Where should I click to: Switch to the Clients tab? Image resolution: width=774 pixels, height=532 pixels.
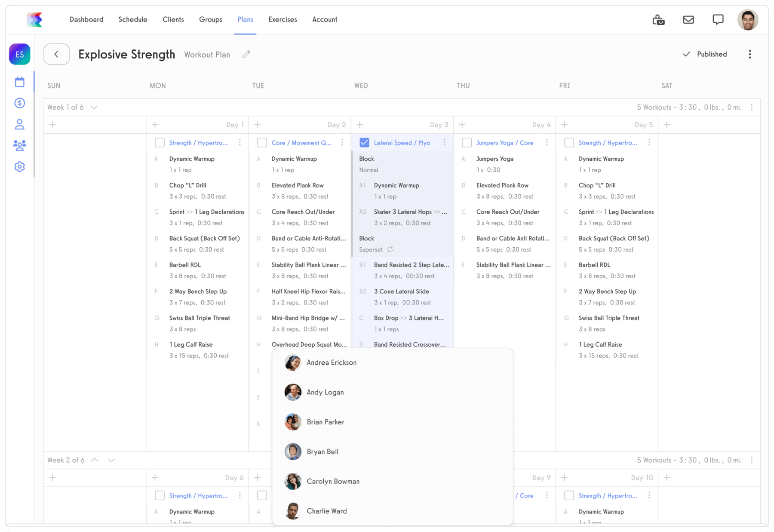click(173, 19)
